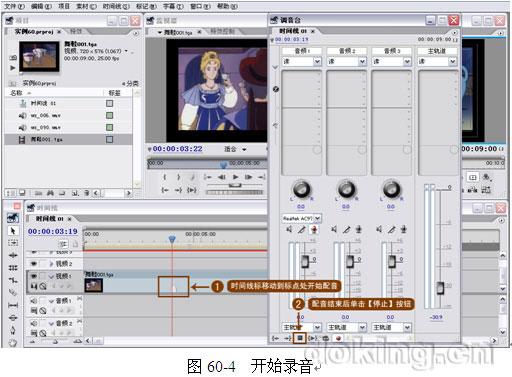Toggle the lock box on track 视频1
The height and width of the screenshot is (377, 512).
42,276
